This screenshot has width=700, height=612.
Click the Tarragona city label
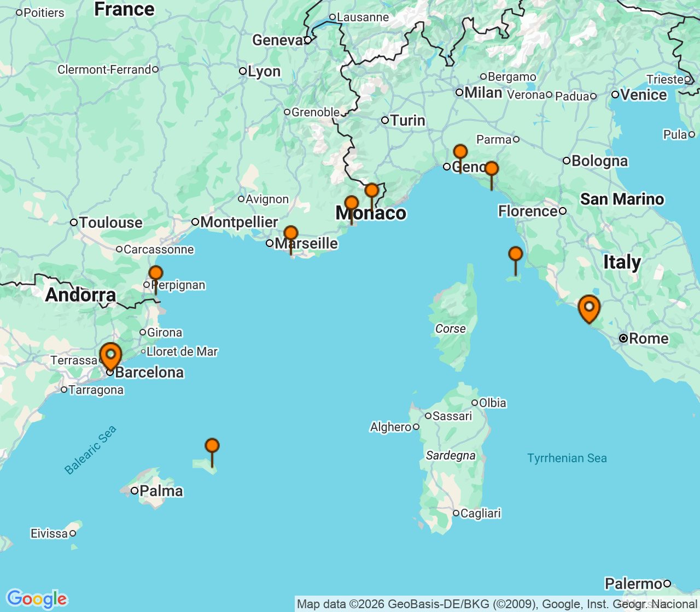[x=96, y=390]
